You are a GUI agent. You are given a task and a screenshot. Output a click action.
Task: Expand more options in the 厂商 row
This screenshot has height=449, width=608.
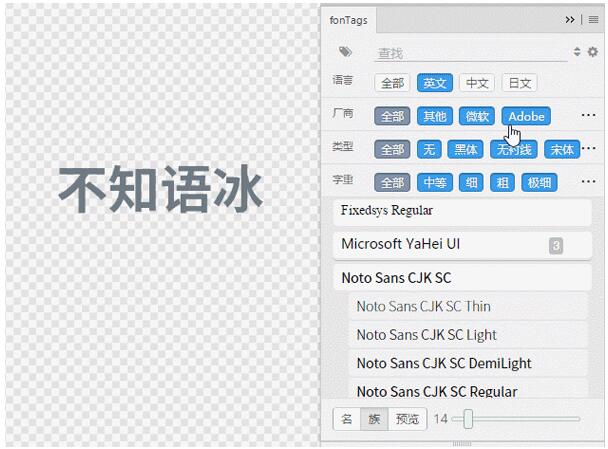(x=588, y=115)
